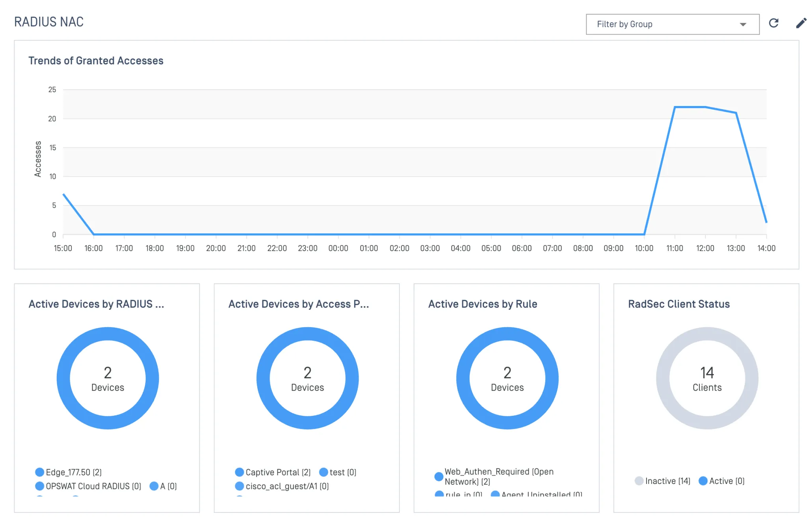This screenshot has height=525, width=812.
Task: Open the Filter by Group dropdown
Action: click(672, 24)
